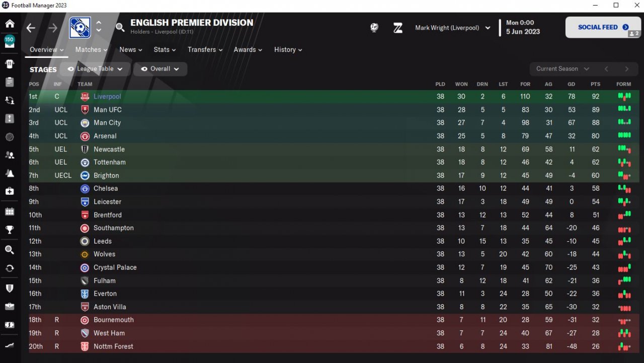
Task: Open the world globe icon
Action: click(374, 28)
